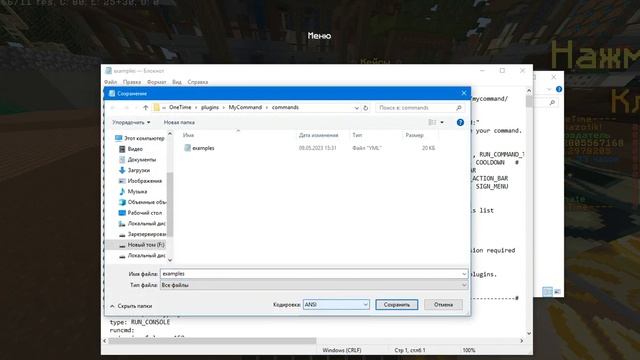Click the 100% zoom status bar entry
640x360 pixels.
(469, 350)
